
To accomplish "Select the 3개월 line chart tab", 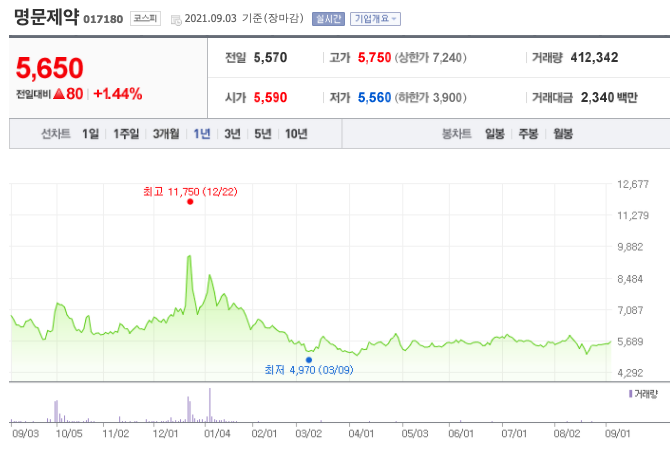I will [x=166, y=134].
